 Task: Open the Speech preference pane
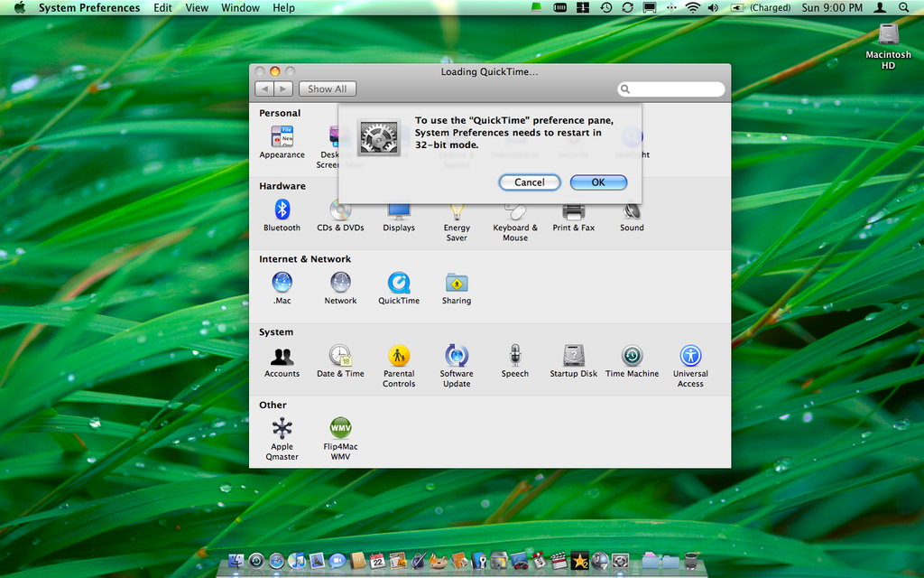click(x=515, y=361)
